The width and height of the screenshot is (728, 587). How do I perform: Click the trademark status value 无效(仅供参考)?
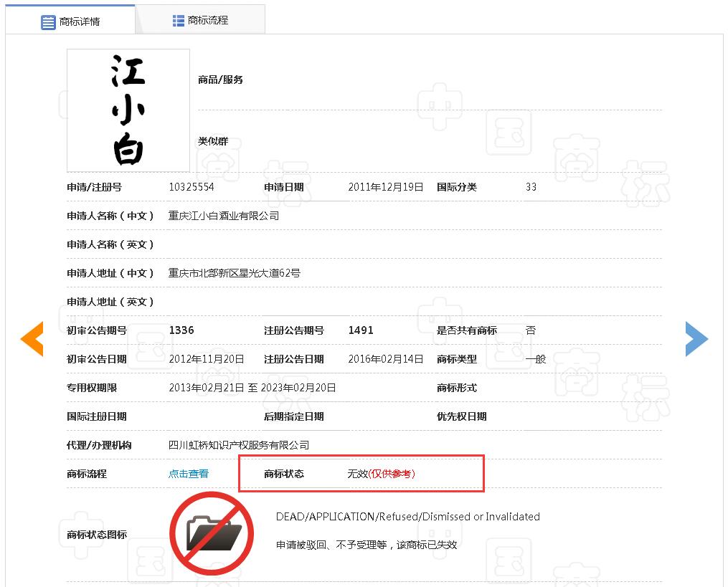click(381, 474)
